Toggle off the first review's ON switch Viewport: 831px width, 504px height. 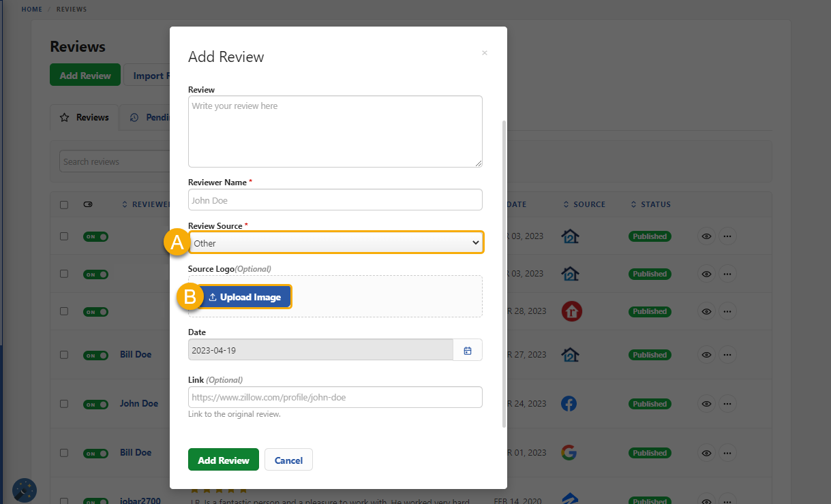[x=95, y=236]
